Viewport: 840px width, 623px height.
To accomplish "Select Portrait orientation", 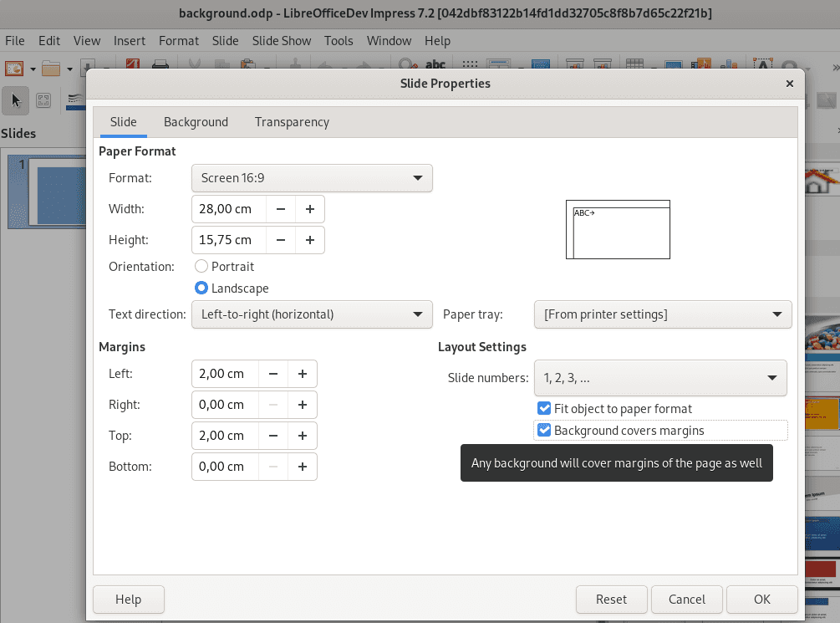I will click(x=201, y=266).
